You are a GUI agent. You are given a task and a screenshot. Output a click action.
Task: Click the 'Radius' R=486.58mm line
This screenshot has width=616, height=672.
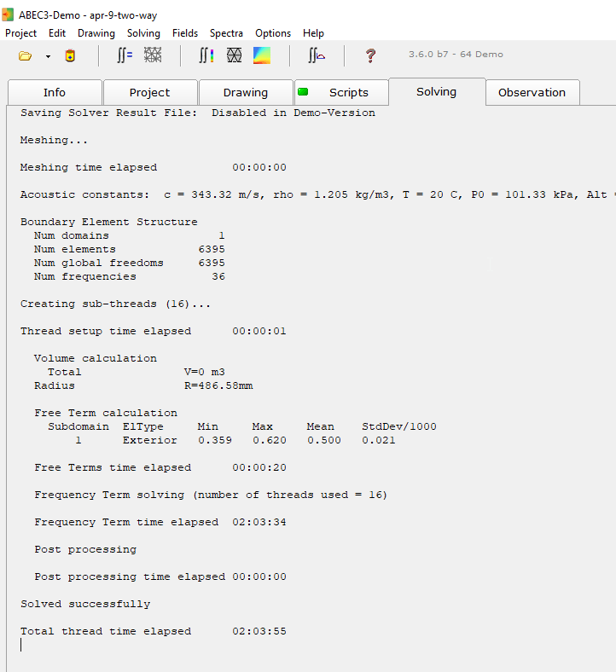pos(143,385)
